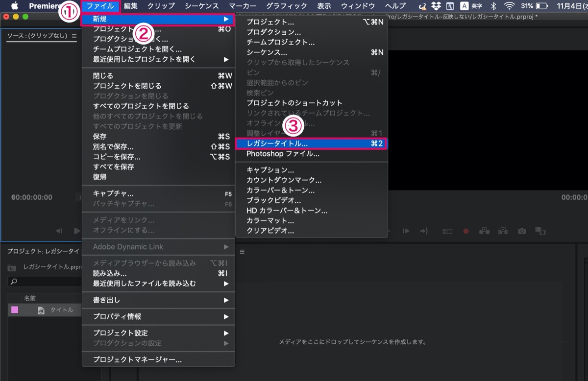Open the Apple menu

coord(15,6)
